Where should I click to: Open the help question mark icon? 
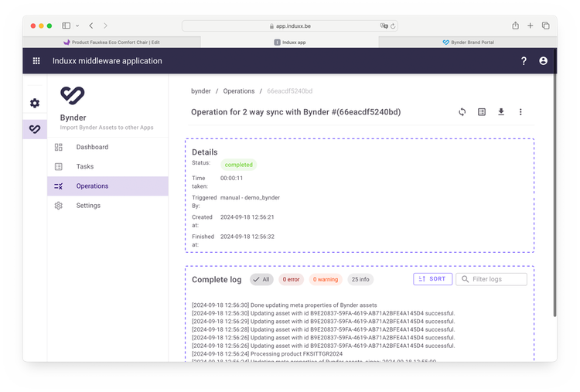(524, 61)
